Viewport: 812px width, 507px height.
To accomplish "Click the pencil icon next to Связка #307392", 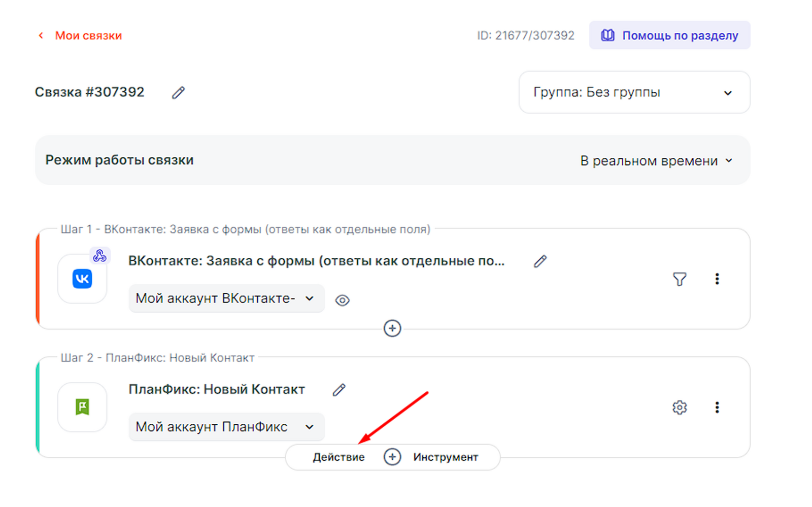I will click(178, 92).
